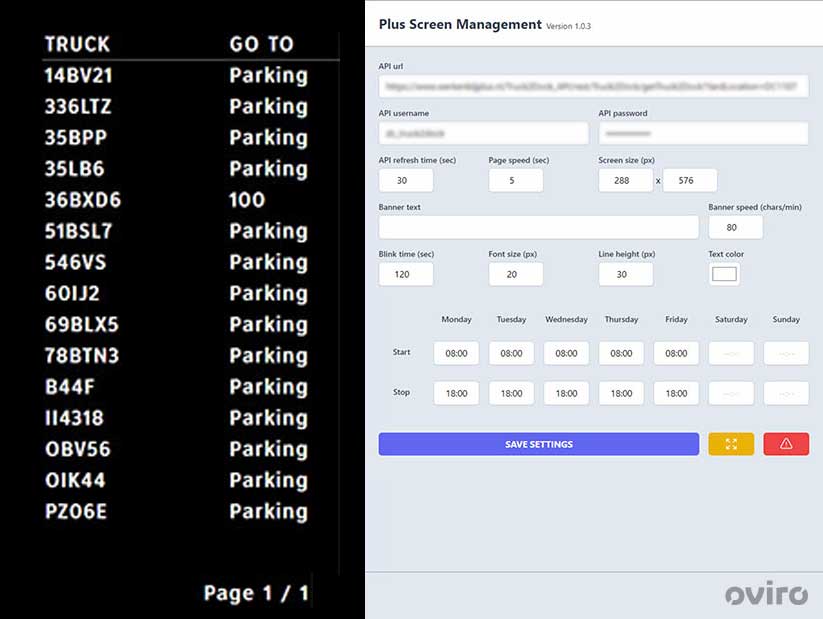Select the Blink time field
The width and height of the screenshot is (823, 619).
tap(406, 274)
